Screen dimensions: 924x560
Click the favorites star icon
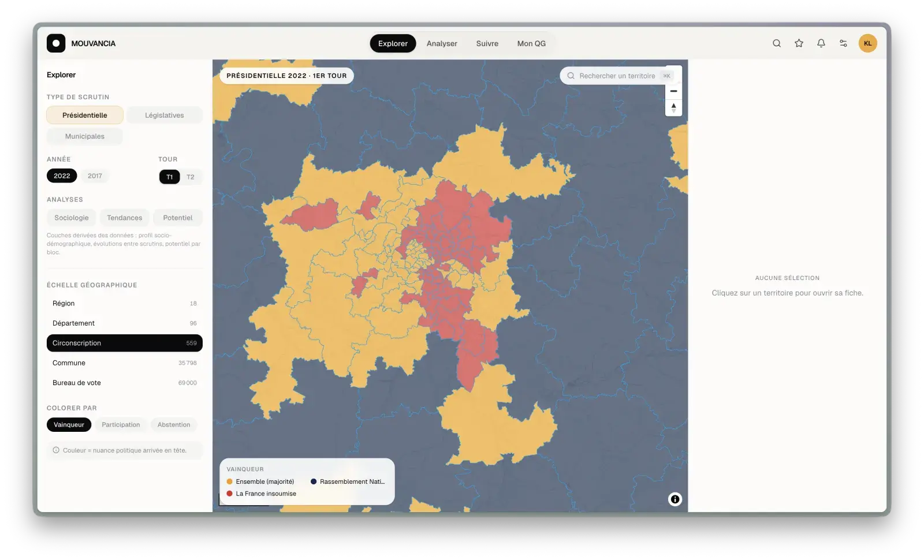point(799,43)
